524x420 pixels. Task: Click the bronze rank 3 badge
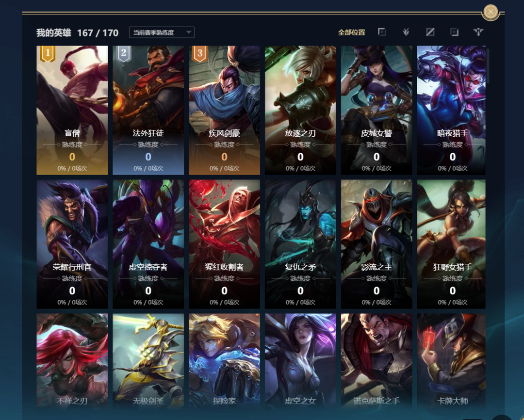(200, 54)
